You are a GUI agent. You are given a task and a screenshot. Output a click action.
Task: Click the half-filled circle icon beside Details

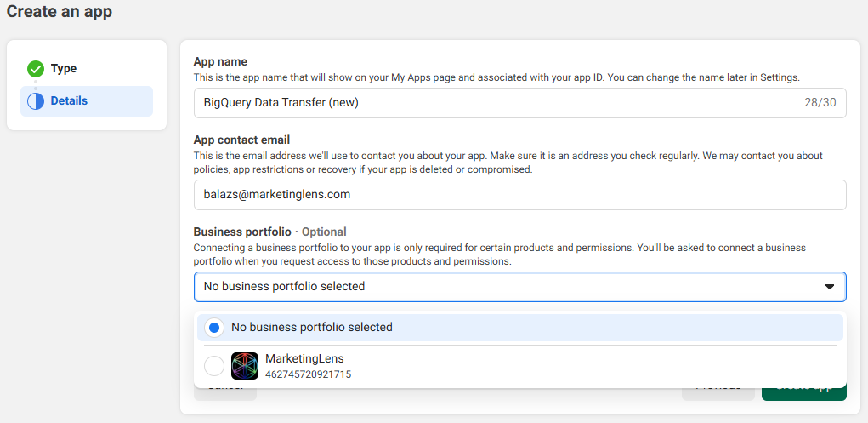click(x=36, y=101)
